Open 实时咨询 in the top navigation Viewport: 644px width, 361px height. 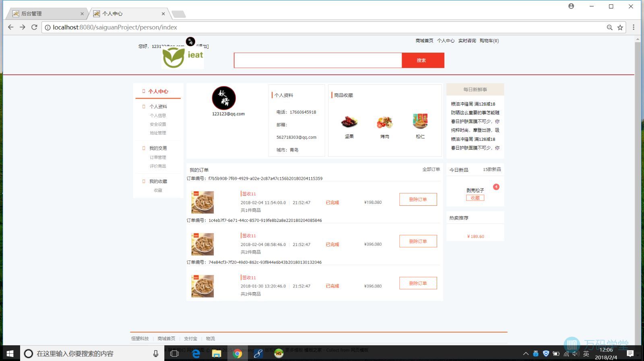(x=467, y=41)
